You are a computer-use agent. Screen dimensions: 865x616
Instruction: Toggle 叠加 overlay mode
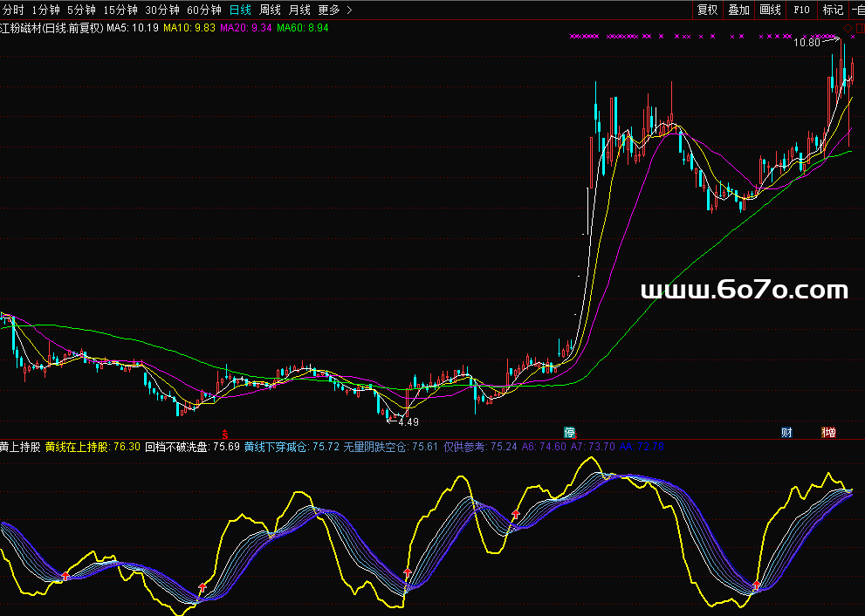click(x=738, y=10)
